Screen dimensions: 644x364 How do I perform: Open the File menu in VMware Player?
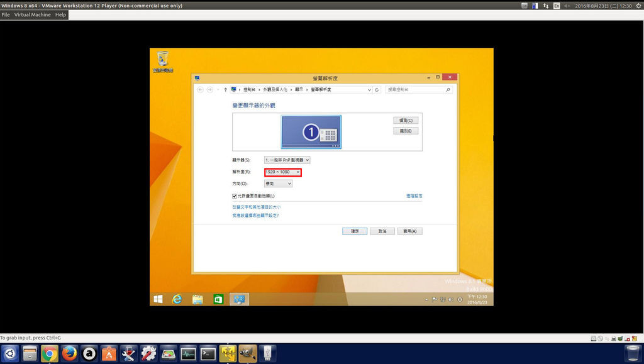tap(5, 14)
